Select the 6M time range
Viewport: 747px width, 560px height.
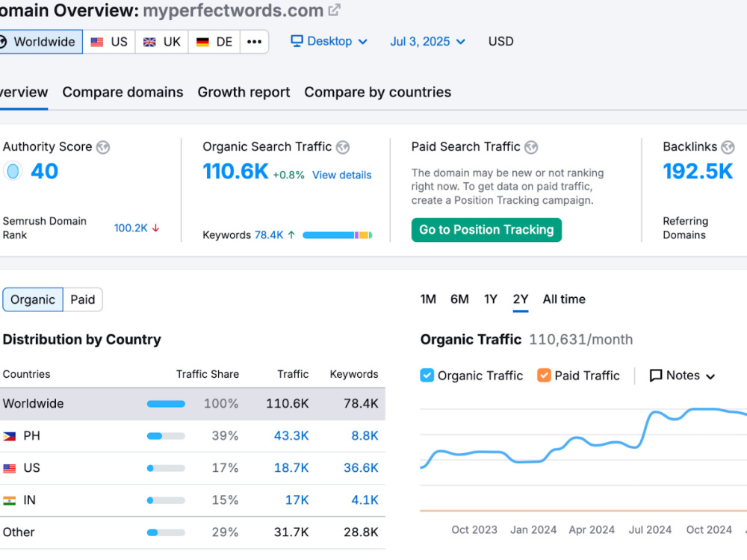click(x=459, y=299)
